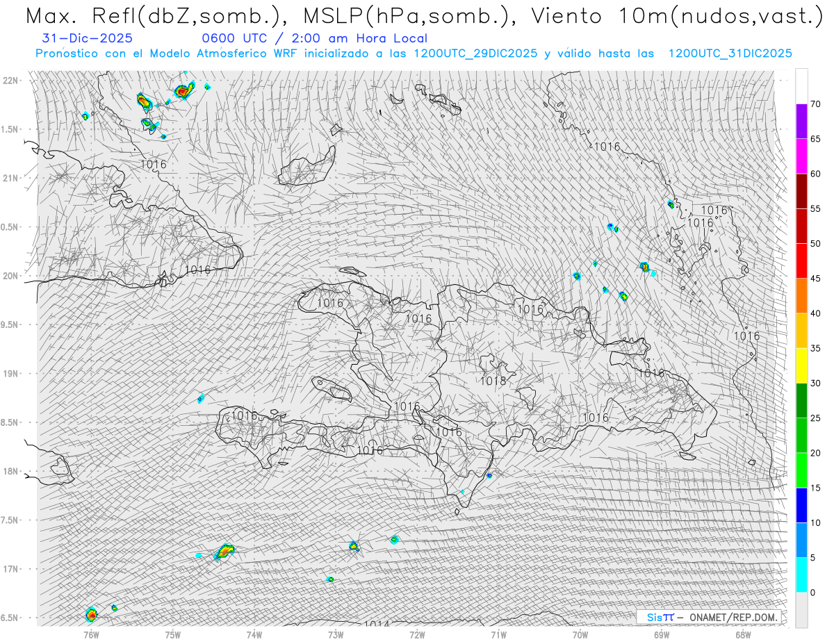The width and height of the screenshot is (834, 644).
Task: Pick the cyan 0–5 dBZ legend swatch
Action: tap(801, 575)
